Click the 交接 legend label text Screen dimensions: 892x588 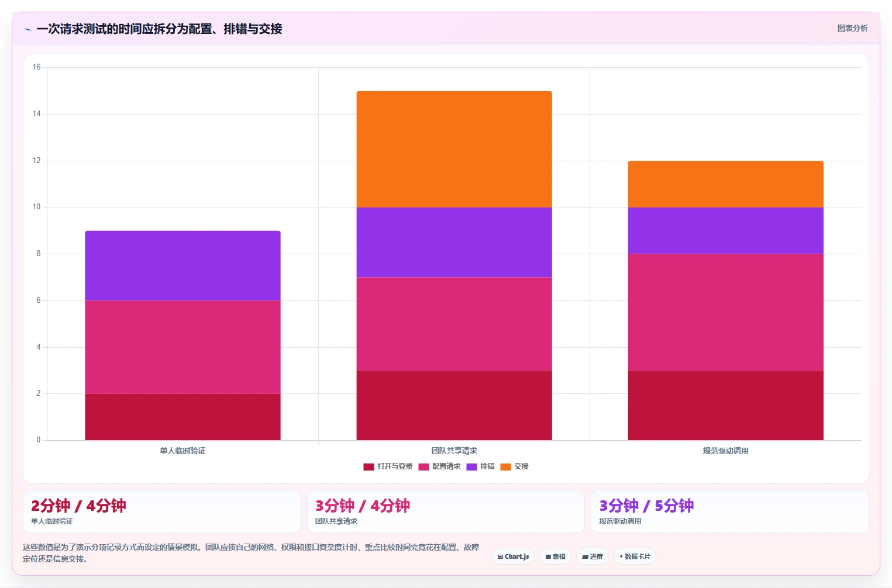click(521, 466)
